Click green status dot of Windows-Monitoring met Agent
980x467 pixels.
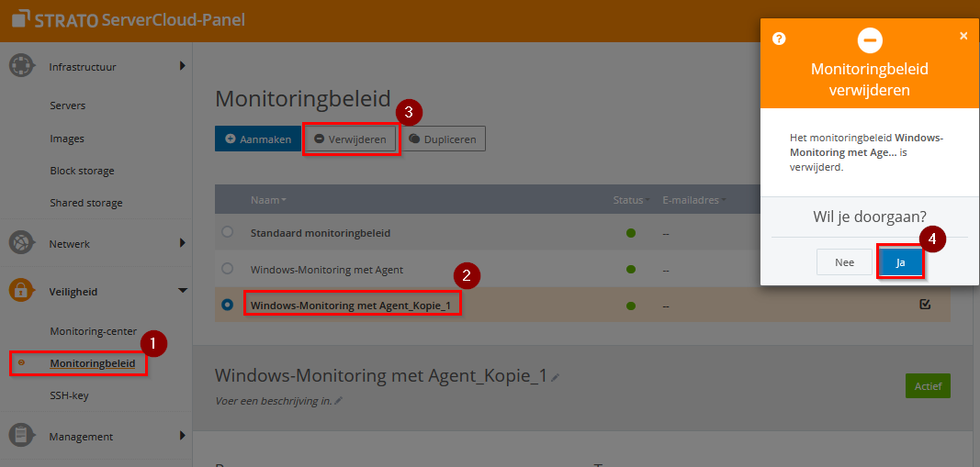(x=631, y=270)
